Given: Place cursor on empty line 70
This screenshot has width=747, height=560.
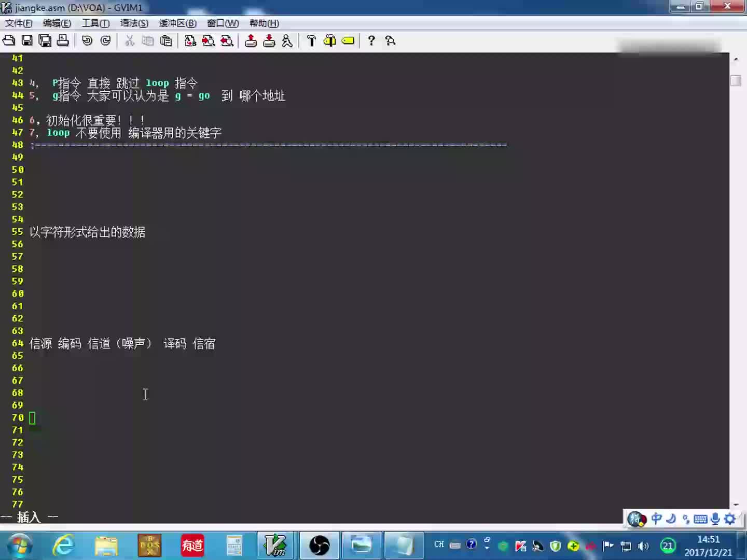Looking at the screenshot, I should (x=32, y=418).
